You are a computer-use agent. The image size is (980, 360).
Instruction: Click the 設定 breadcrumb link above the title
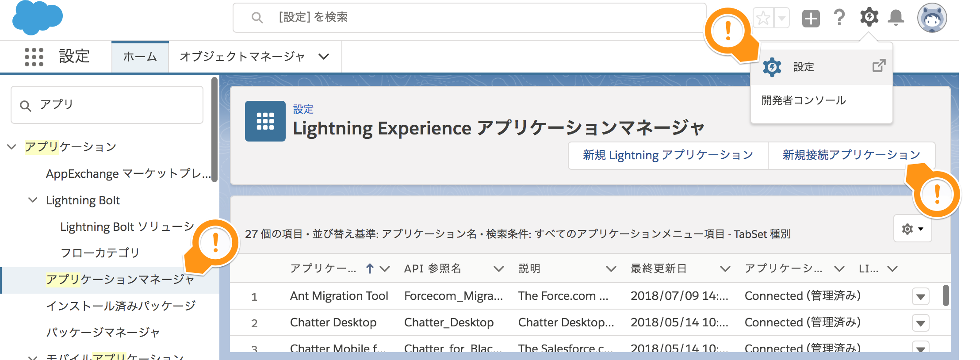pos(303,109)
